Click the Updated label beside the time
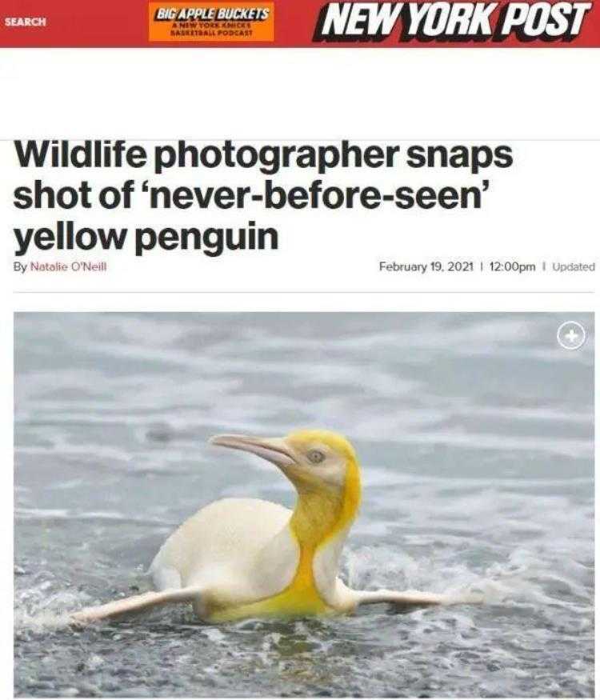This screenshot has height=700, width=600. 574,267
